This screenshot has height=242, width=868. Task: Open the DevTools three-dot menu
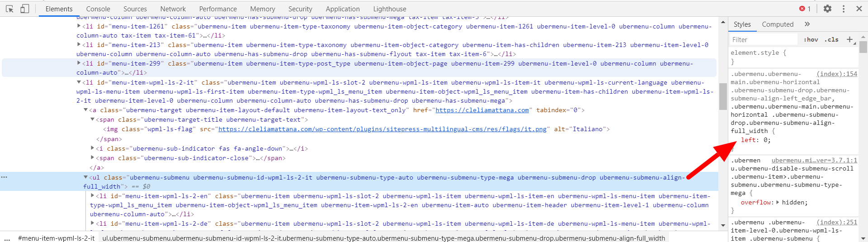pos(844,9)
